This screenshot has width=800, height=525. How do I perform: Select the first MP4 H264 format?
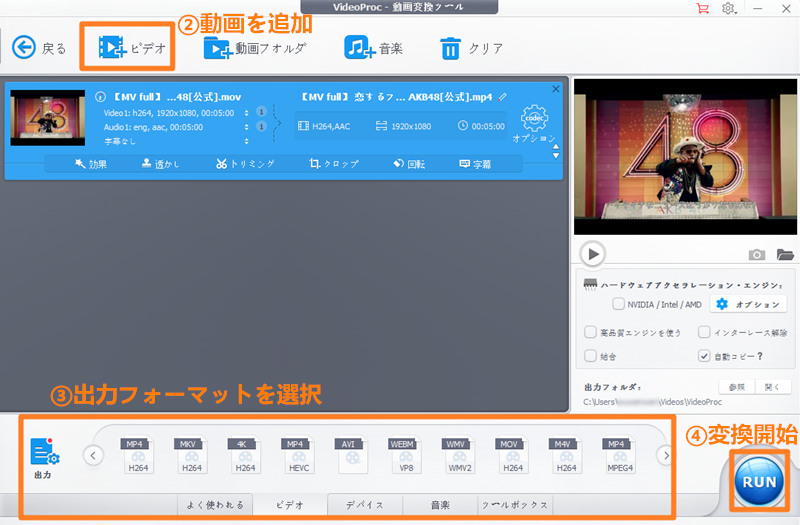(x=138, y=455)
